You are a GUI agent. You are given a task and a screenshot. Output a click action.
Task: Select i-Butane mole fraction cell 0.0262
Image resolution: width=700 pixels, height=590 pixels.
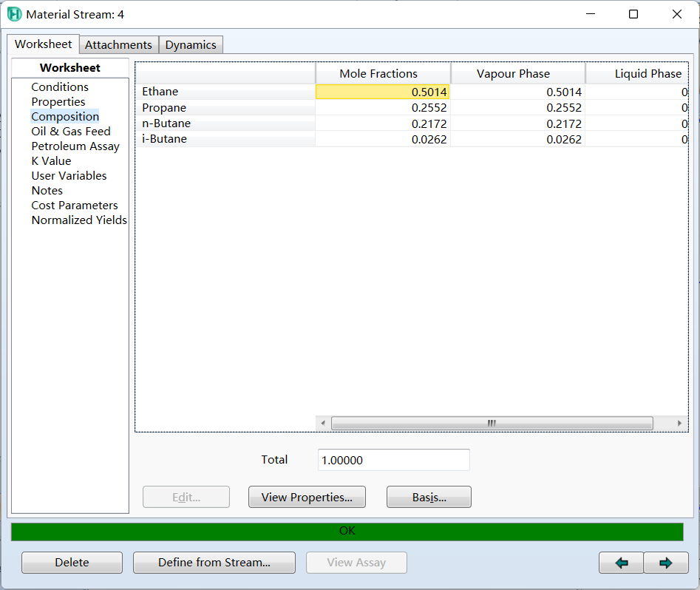click(383, 139)
